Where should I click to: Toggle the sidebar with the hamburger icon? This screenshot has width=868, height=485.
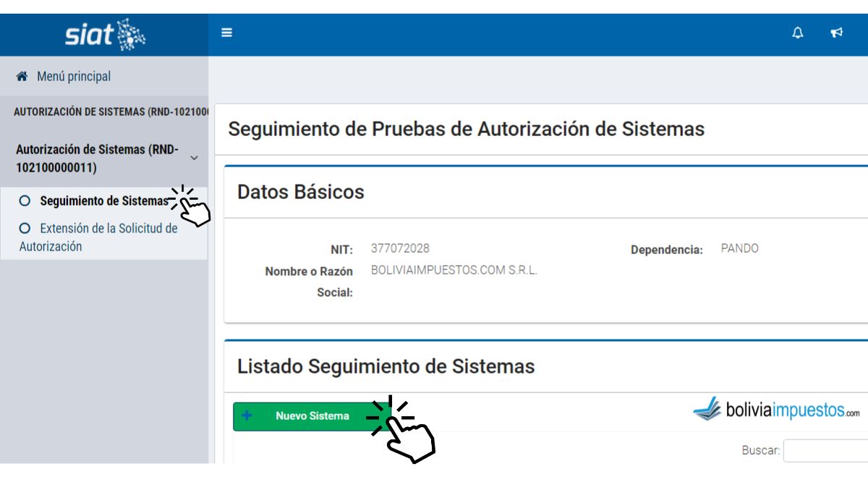click(226, 33)
